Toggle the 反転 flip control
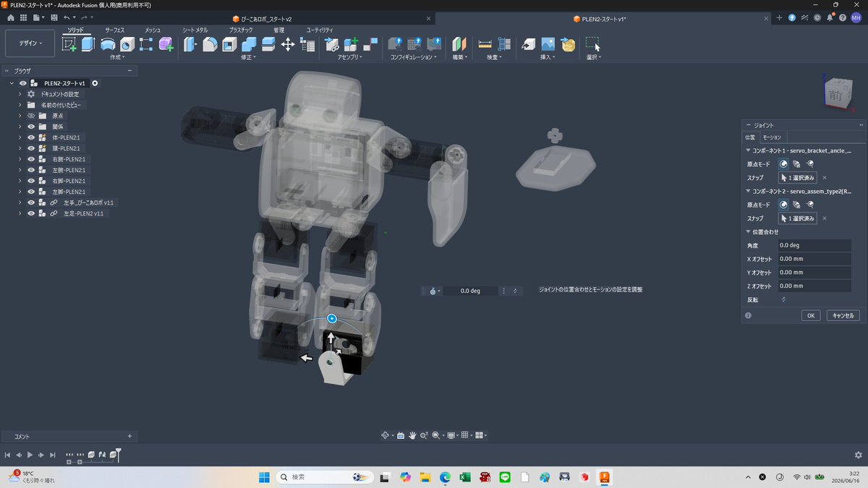868x488 pixels. [783, 299]
